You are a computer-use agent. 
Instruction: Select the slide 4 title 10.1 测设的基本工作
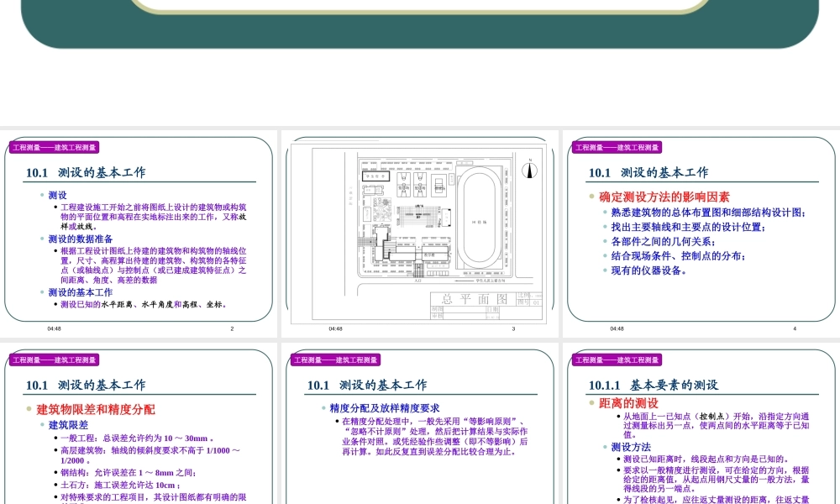(648, 172)
